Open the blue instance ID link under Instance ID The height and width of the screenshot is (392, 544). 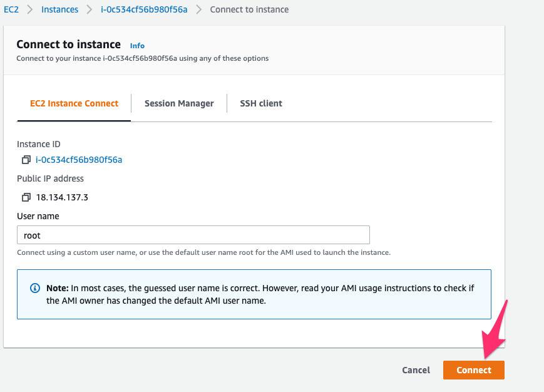click(x=79, y=160)
